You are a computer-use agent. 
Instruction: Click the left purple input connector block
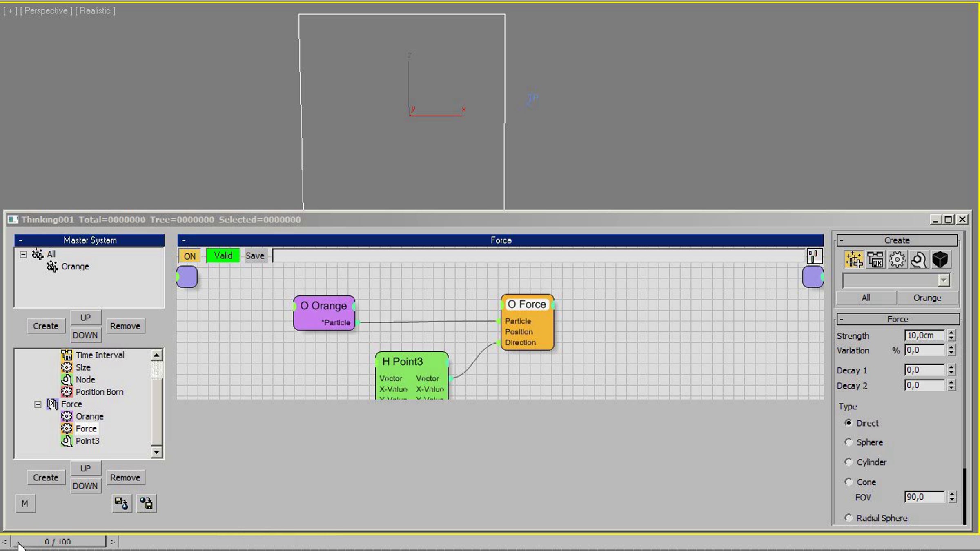(x=187, y=277)
